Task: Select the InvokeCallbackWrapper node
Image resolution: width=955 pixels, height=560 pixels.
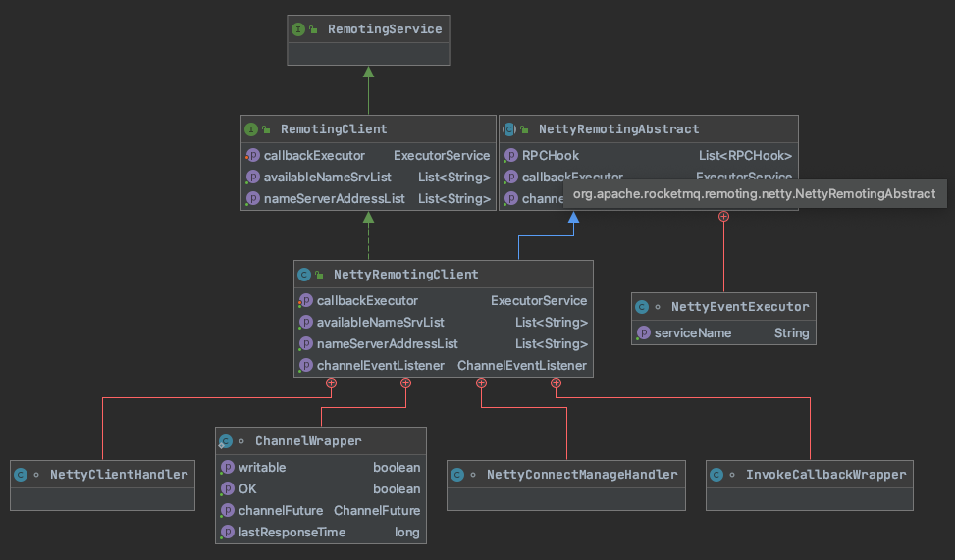Action: (x=810, y=485)
